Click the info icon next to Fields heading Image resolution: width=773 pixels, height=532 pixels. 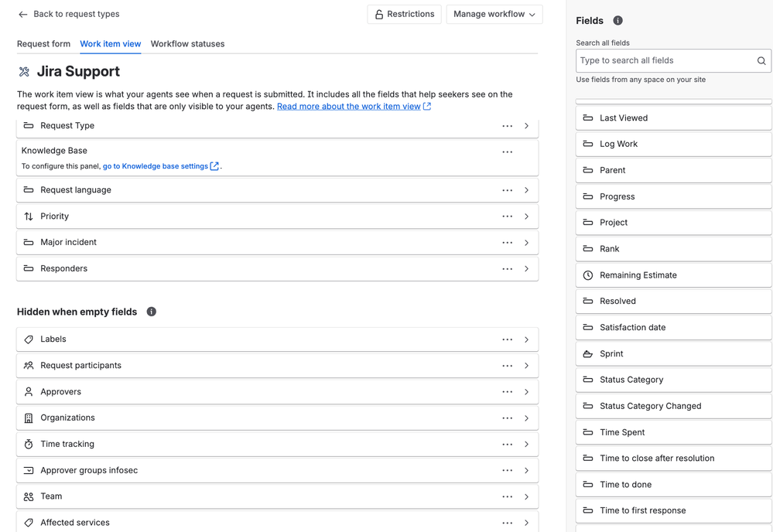point(617,21)
